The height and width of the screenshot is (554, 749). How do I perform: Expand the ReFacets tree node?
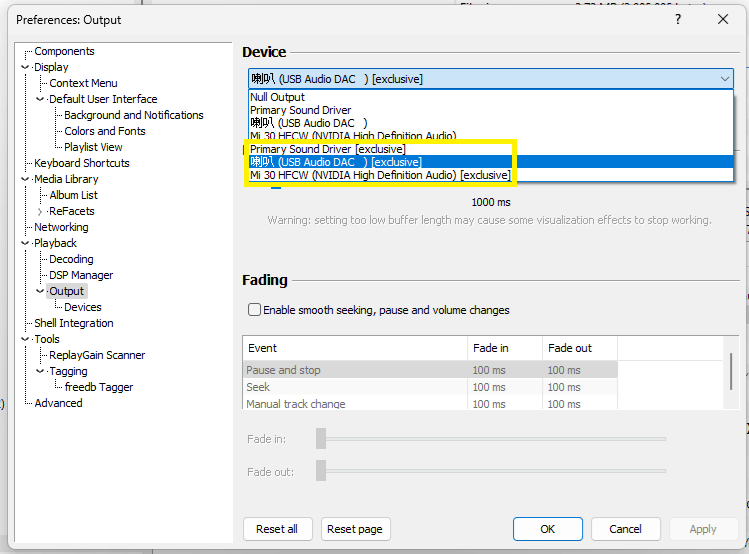click(40, 211)
